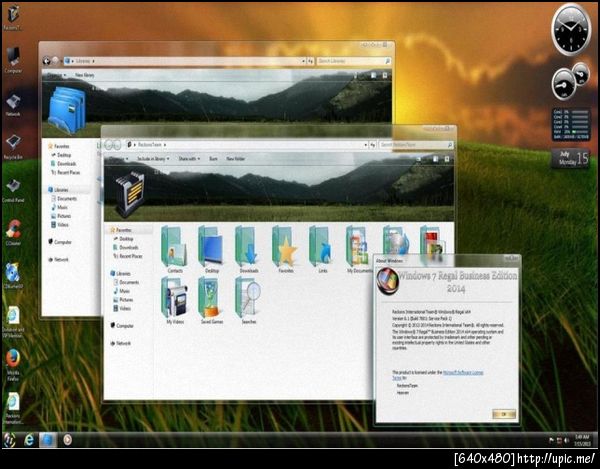600x469 pixels.
Task: Click OK in About Windows dialog
Action: 504,414
